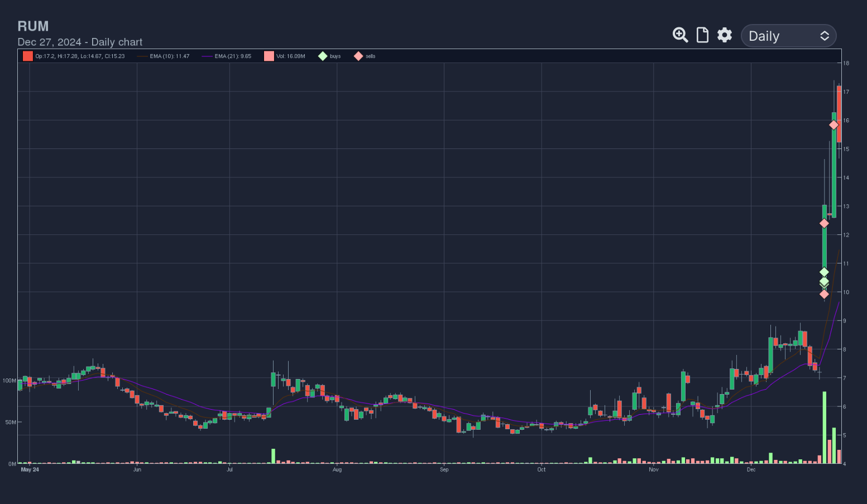The image size is (867, 504).
Task: Open chart settings gear icon
Action: [x=725, y=35]
